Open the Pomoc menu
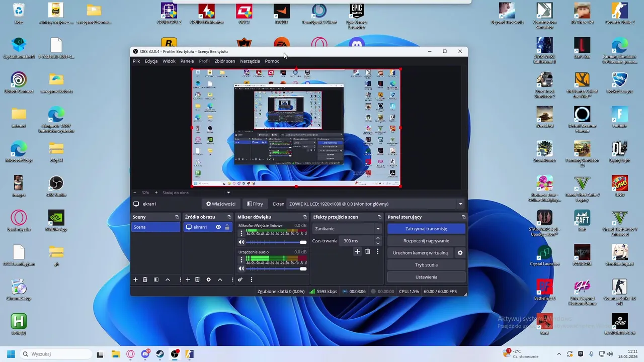The width and height of the screenshot is (644, 362). coord(272,61)
